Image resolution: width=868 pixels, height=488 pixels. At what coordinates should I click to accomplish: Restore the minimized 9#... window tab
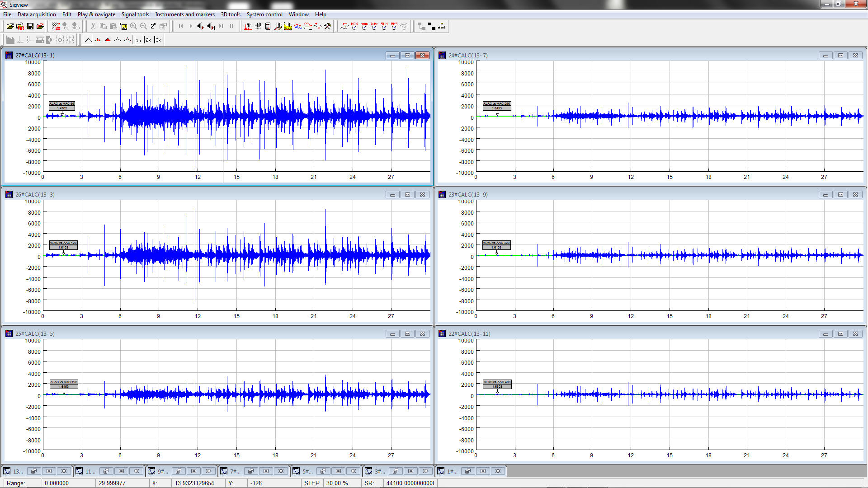179,471
